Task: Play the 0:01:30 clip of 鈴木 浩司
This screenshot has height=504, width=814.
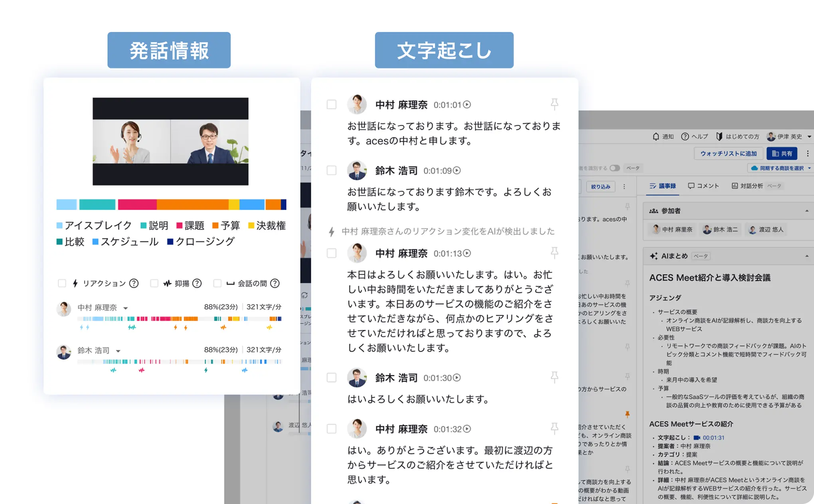Action: 457,378
